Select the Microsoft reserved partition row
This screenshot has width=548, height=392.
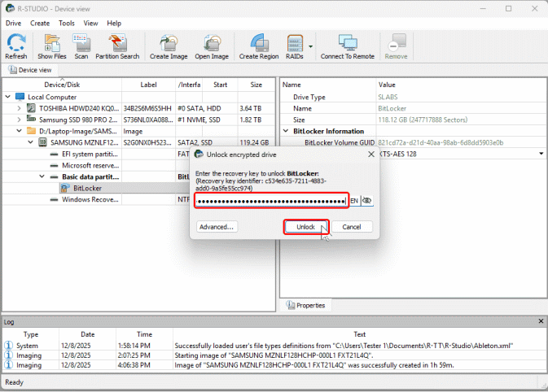[x=90, y=165]
